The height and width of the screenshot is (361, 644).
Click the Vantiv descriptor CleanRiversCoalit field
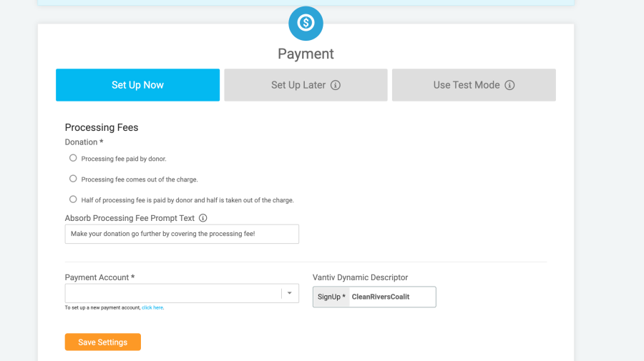392,297
